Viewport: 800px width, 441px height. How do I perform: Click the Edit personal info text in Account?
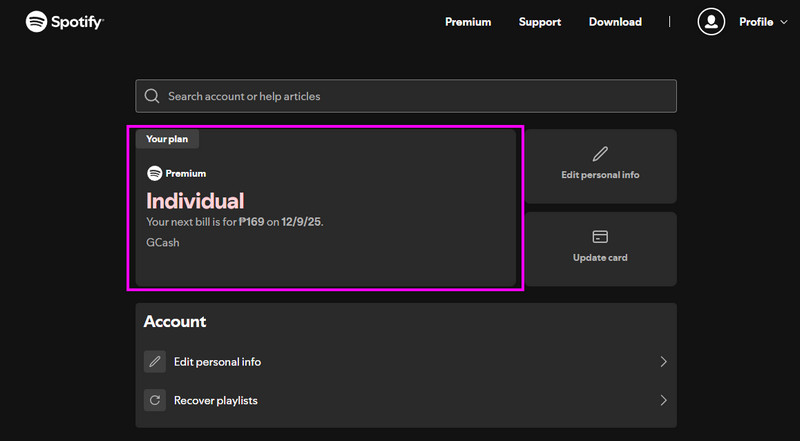tap(217, 361)
